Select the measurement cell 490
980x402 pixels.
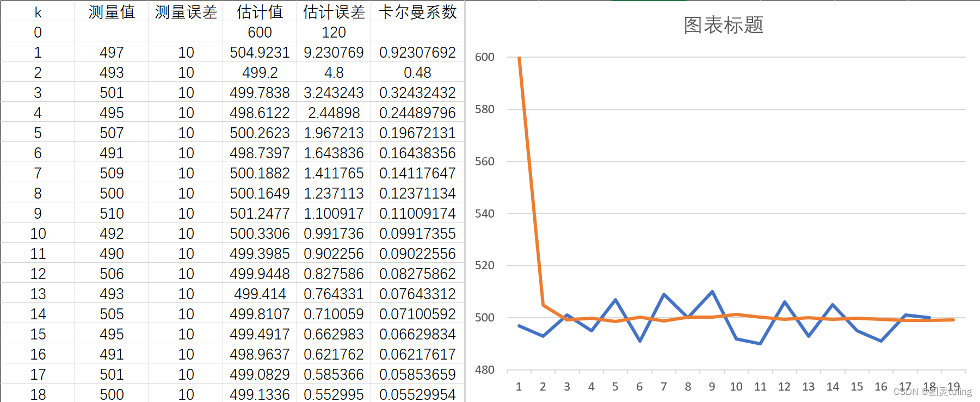(112, 253)
